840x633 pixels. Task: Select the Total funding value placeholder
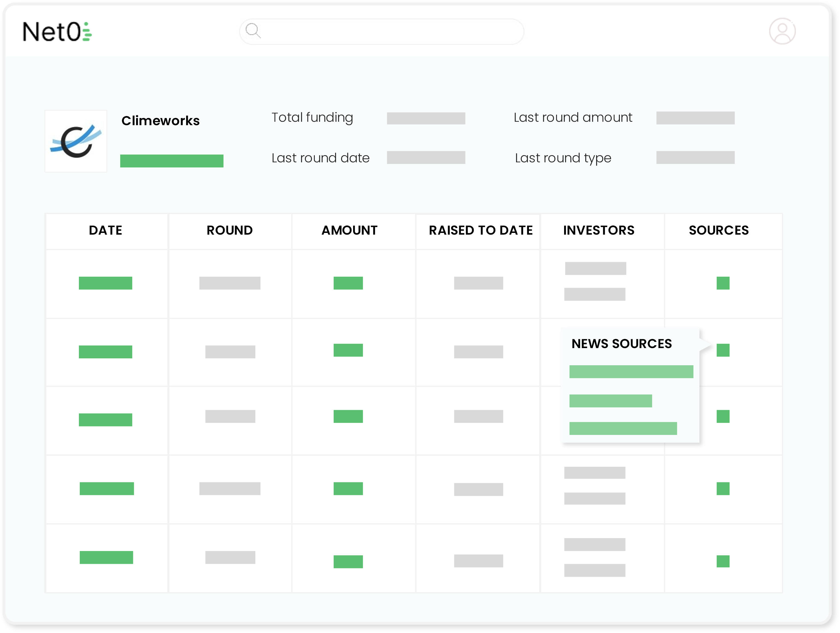pyautogui.click(x=426, y=118)
